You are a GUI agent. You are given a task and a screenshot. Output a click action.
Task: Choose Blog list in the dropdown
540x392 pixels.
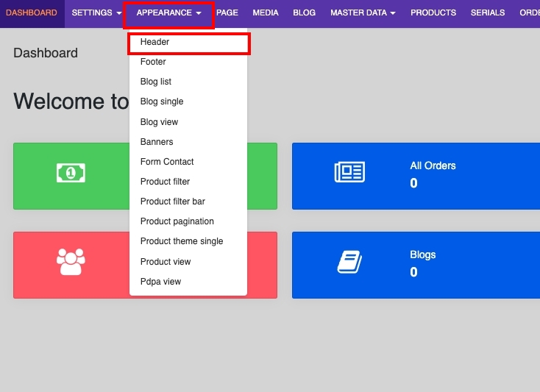tap(188, 82)
